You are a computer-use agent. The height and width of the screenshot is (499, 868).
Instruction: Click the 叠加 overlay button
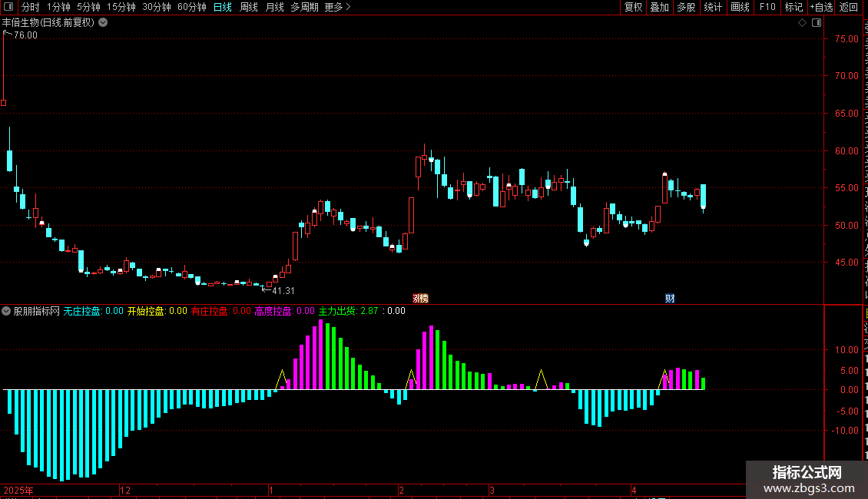click(x=660, y=7)
